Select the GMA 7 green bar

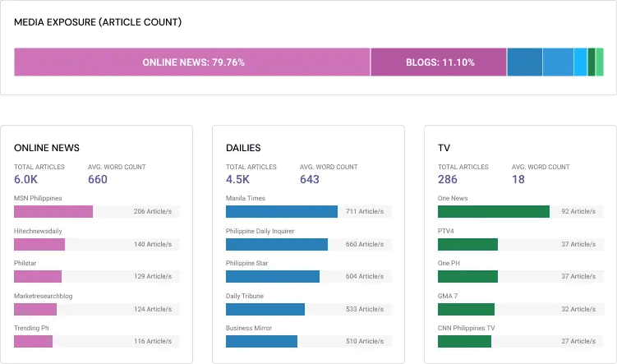click(466, 309)
